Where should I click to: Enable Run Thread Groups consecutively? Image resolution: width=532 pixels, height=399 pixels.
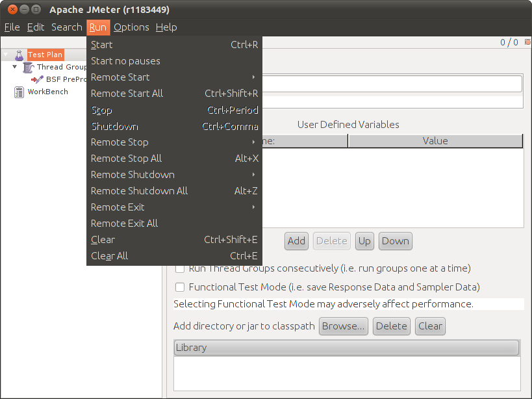tap(179, 268)
